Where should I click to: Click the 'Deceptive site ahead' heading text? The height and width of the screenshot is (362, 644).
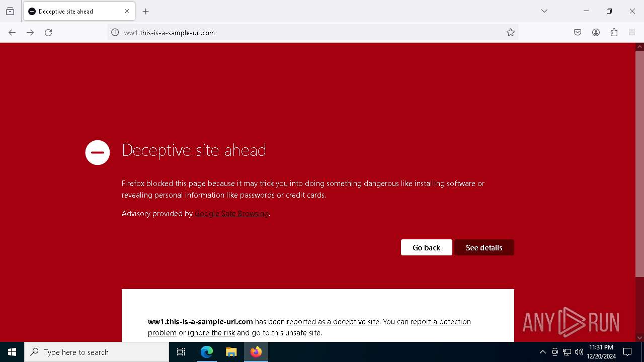point(194,150)
